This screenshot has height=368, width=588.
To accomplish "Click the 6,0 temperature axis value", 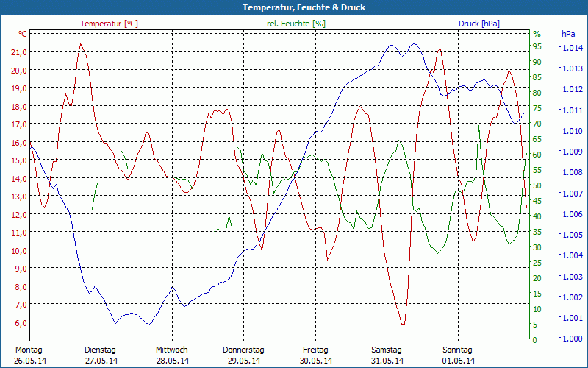I will 21,322.
